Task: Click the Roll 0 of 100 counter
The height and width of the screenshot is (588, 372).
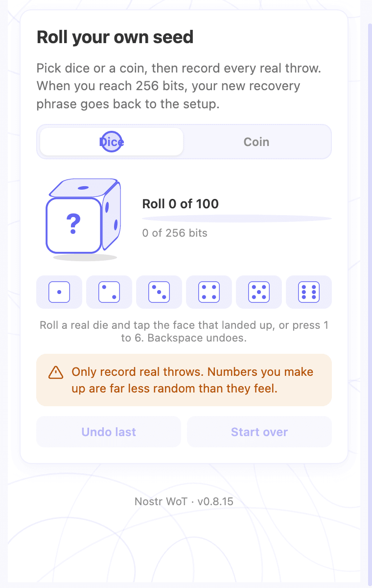Action: (x=181, y=204)
